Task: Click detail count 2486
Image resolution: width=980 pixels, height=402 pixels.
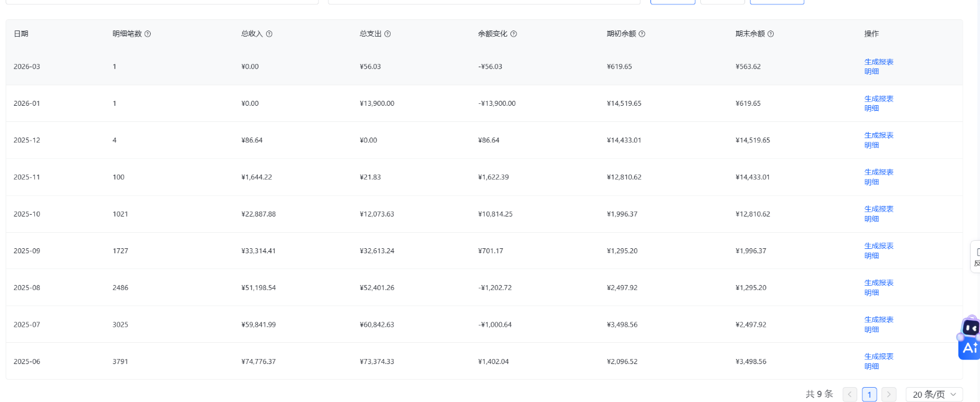Action: point(120,287)
